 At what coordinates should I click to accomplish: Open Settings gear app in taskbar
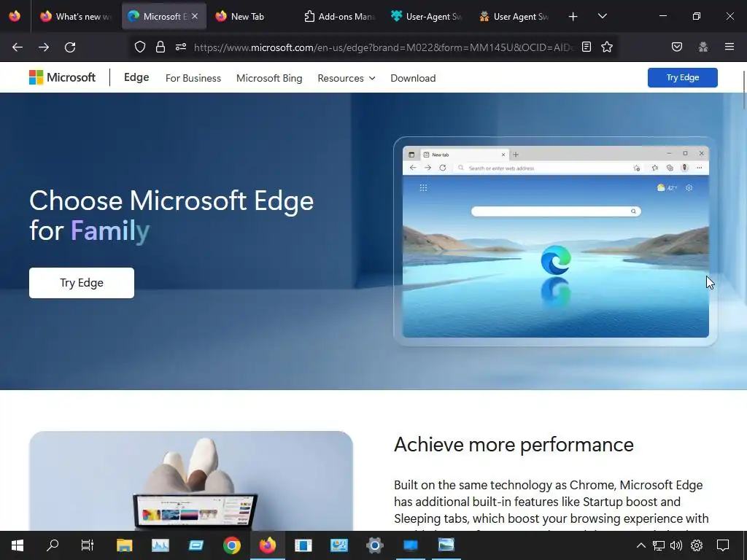pyautogui.click(x=375, y=545)
